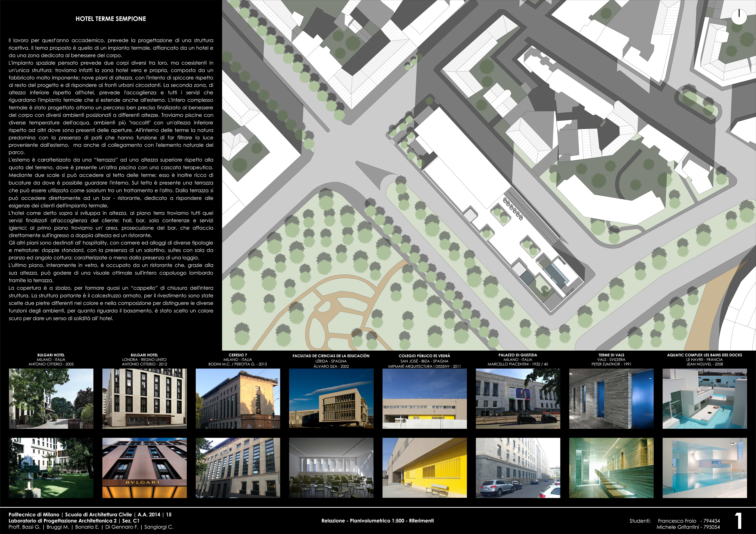Click caption 'LE HAVRE - FRANCIA'
This screenshot has width=756, height=534.
(x=705, y=360)
